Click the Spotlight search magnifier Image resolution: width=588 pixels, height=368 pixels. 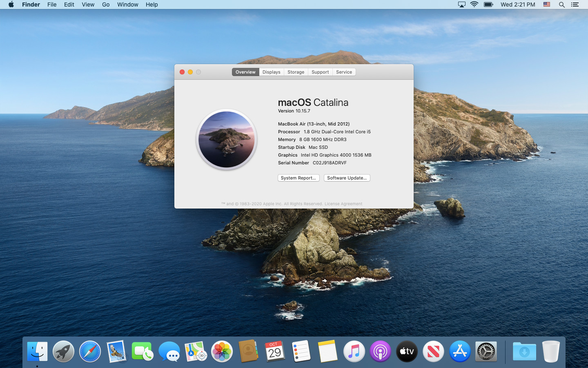(x=561, y=4)
